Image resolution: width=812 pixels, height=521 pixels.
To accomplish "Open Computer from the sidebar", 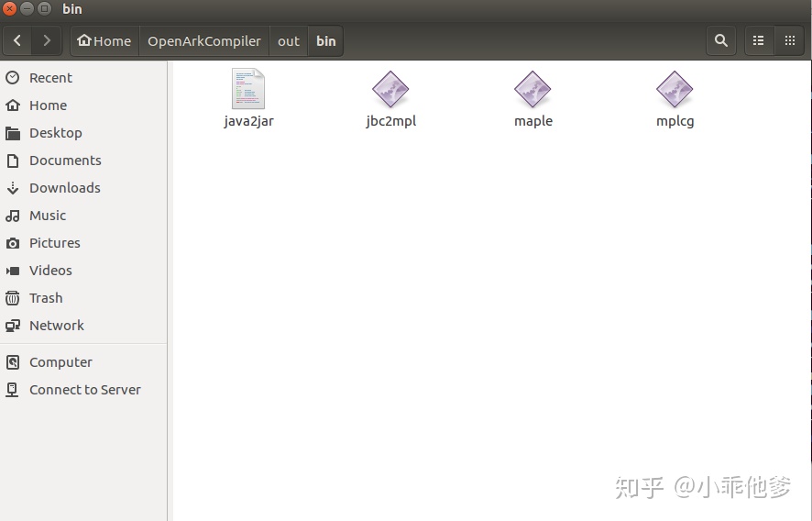I will [x=83, y=361].
